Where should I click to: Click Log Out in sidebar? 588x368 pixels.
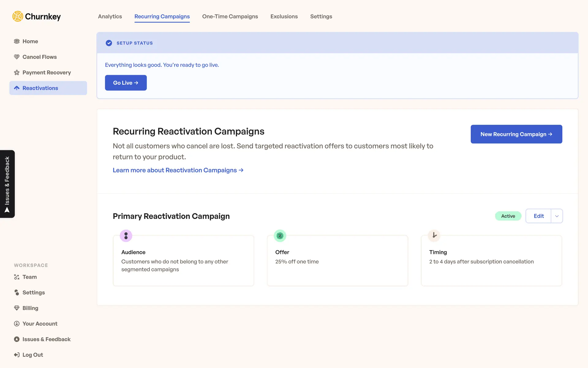click(32, 355)
